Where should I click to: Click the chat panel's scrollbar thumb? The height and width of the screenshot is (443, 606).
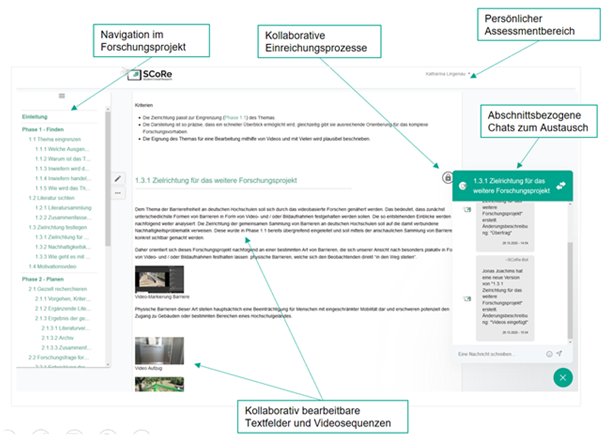coord(570,290)
